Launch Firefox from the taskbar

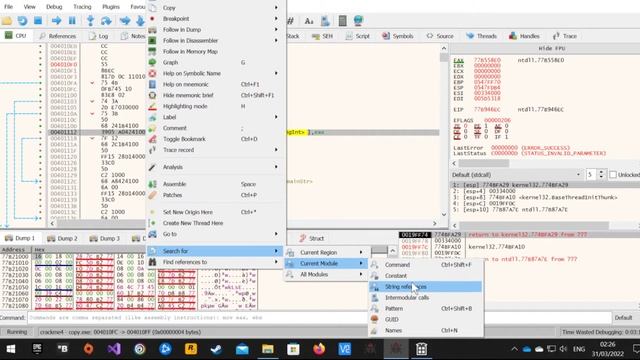tap(319, 349)
